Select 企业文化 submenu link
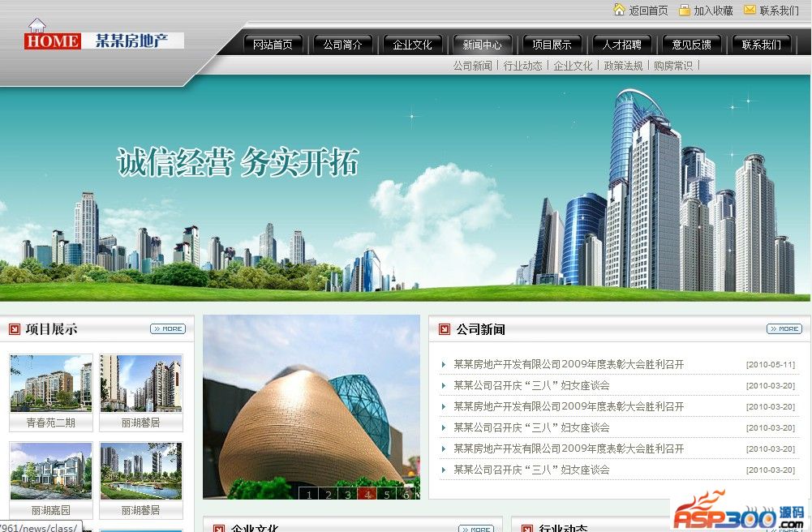The image size is (812, 532). [573, 66]
